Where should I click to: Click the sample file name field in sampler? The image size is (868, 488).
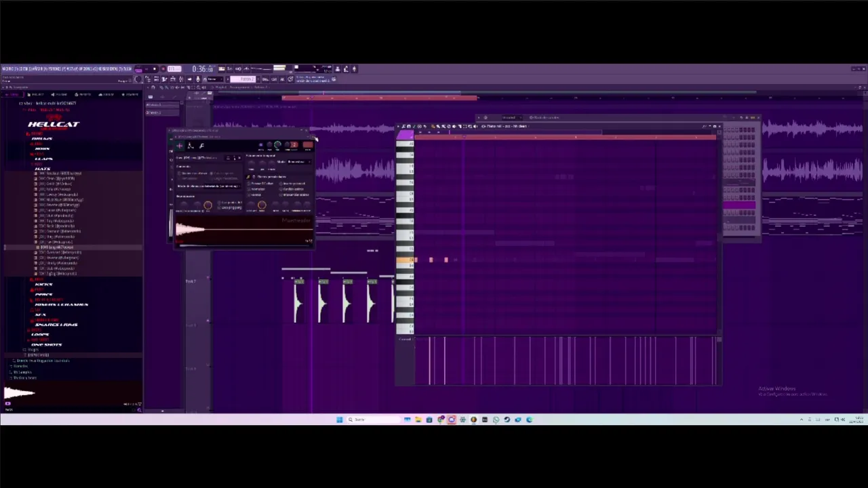pos(199,158)
